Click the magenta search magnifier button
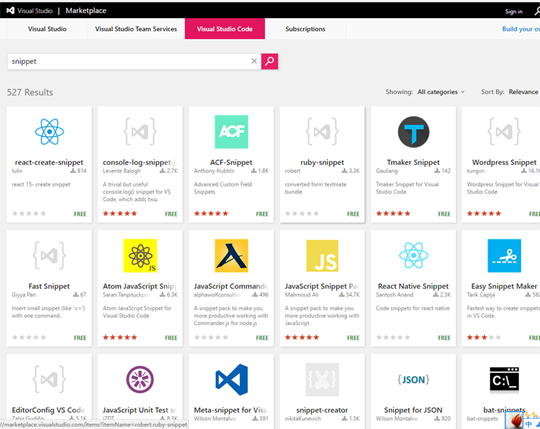The image size is (540, 429). (270, 61)
